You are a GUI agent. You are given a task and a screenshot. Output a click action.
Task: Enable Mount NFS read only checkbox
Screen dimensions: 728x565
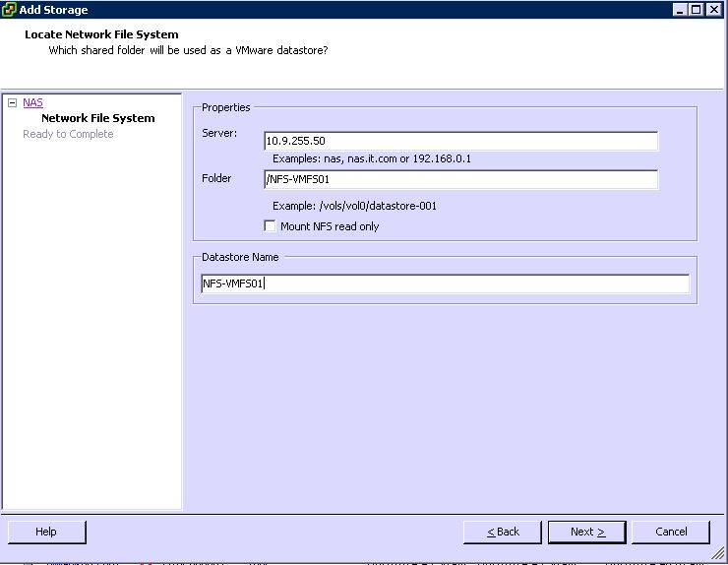coord(270,225)
